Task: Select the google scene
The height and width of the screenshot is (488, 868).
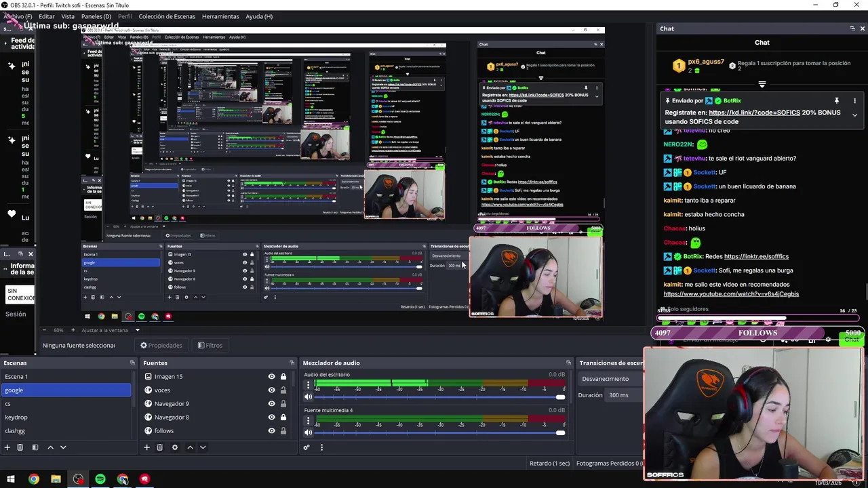Action: (66, 390)
